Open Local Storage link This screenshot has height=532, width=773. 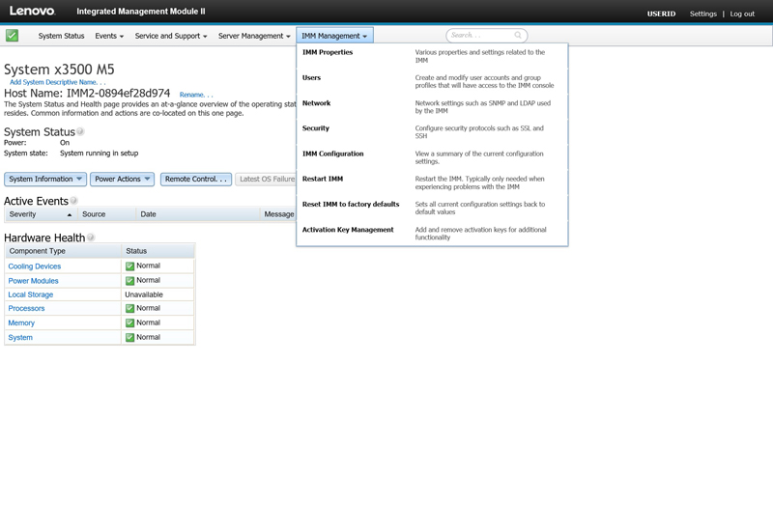click(31, 294)
